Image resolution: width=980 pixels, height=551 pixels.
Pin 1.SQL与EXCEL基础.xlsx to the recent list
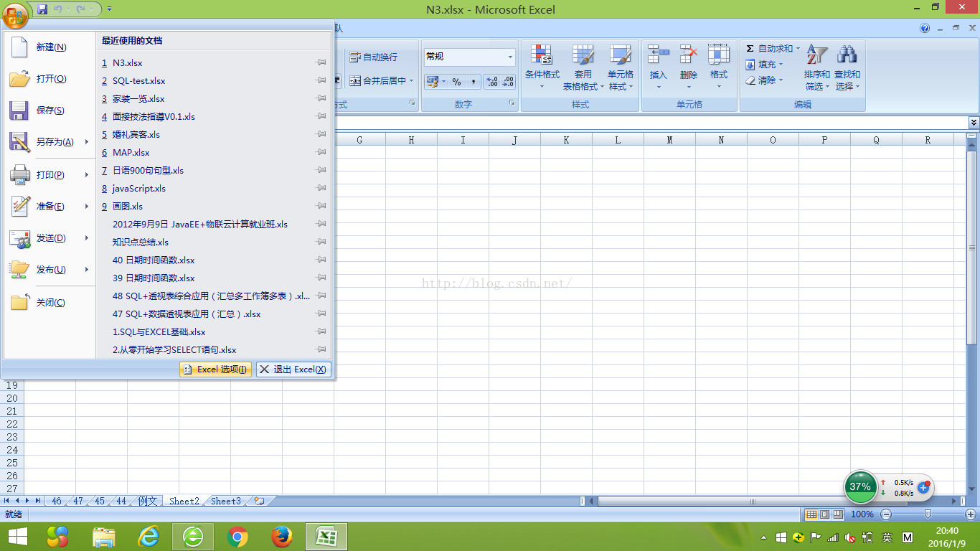[x=321, y=332]
